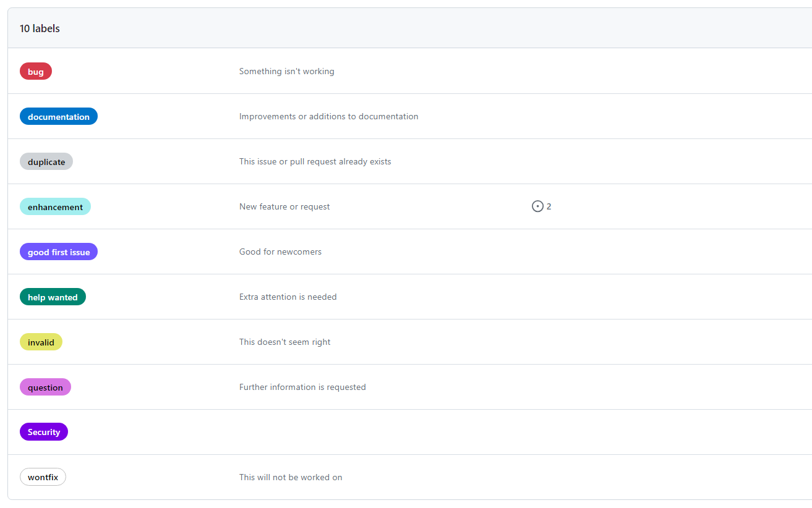Click the white wontfix label
Screen dimensions: 812x508
click(43, 477)
